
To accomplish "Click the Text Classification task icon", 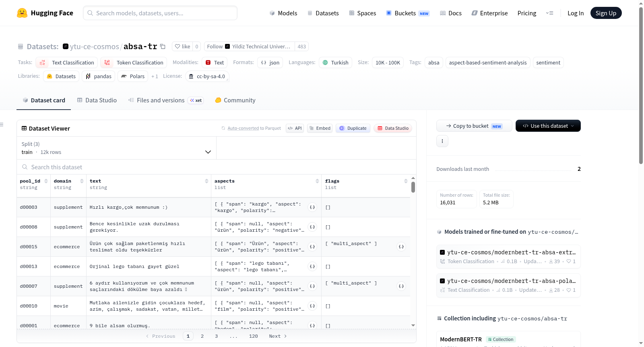I will tap(42, 62).
